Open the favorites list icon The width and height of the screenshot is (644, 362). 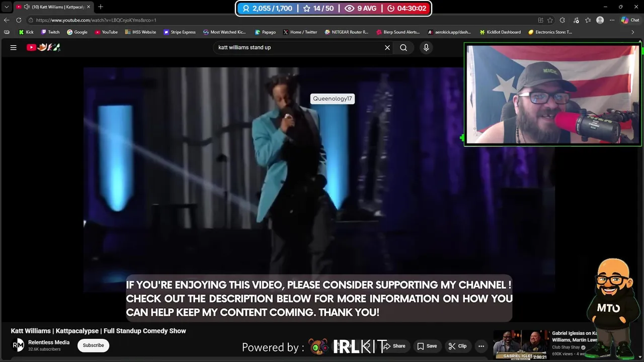point(588,20)
